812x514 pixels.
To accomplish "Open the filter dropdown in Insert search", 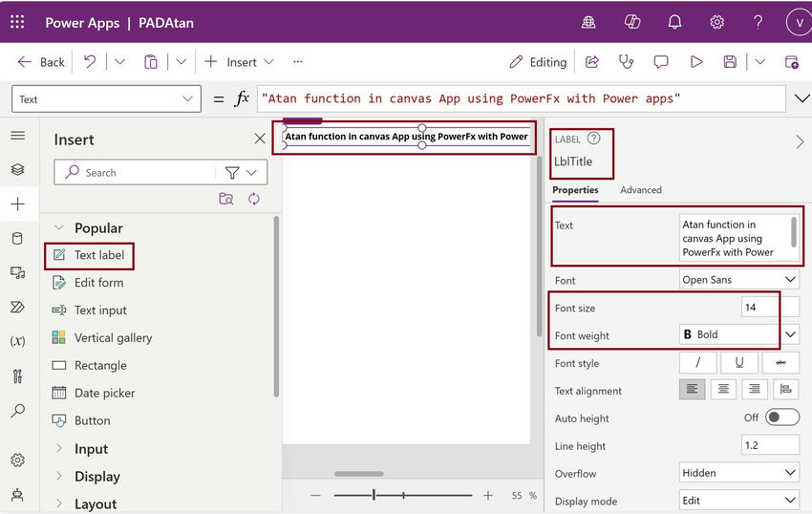I will pyautogui.click(x=241, y=173).
